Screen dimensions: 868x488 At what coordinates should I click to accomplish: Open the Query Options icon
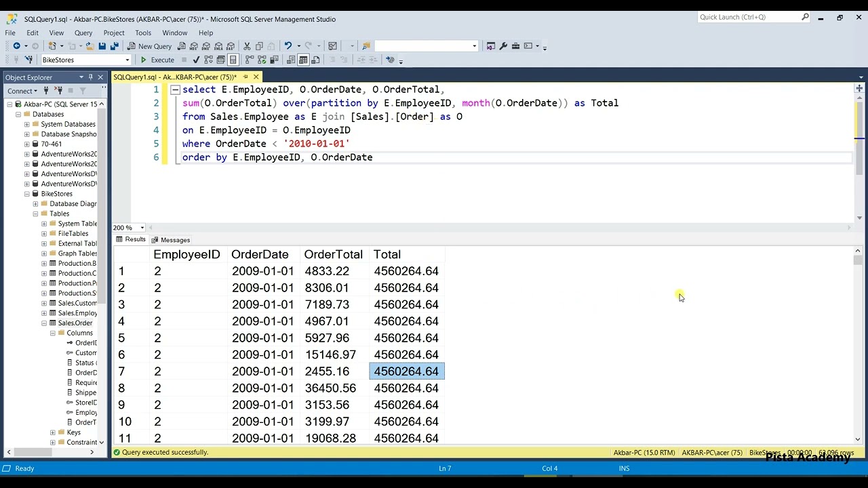pos(220,60)
